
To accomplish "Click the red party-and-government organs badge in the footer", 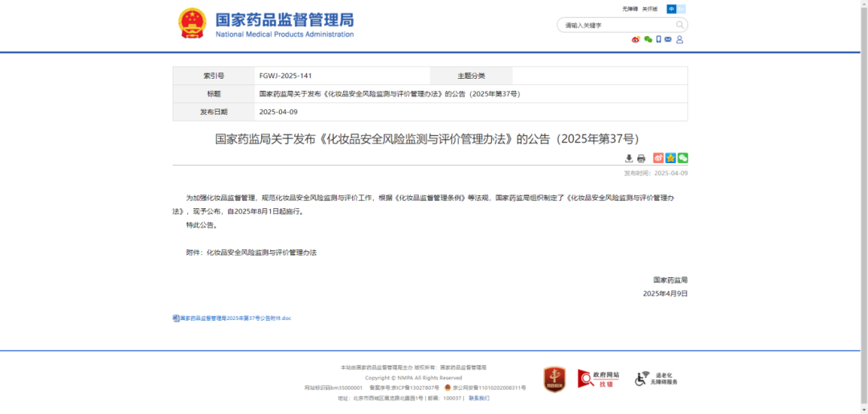I will click(x=554, y=379).
